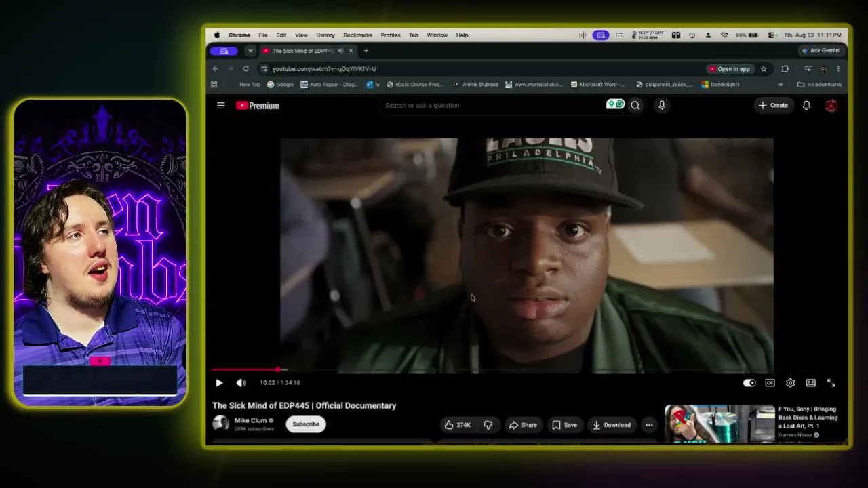Open Mike Clum channel avatar

tap(220, 424)
